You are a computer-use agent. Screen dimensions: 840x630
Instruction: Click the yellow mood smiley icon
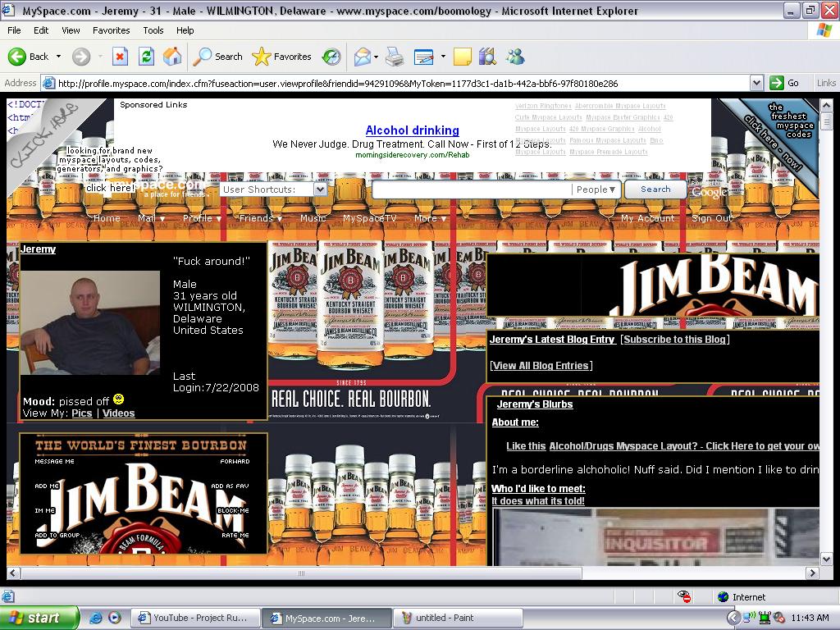(119, 399)
